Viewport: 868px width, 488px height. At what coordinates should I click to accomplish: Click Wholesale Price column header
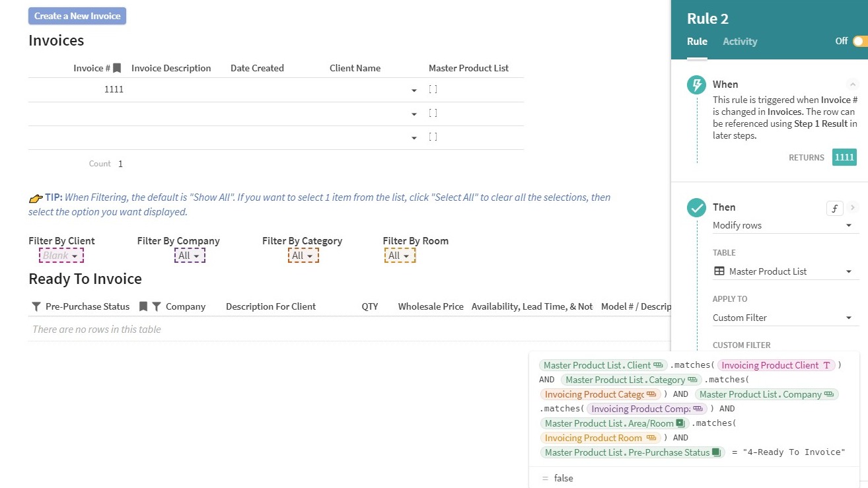tap(431, 306)
